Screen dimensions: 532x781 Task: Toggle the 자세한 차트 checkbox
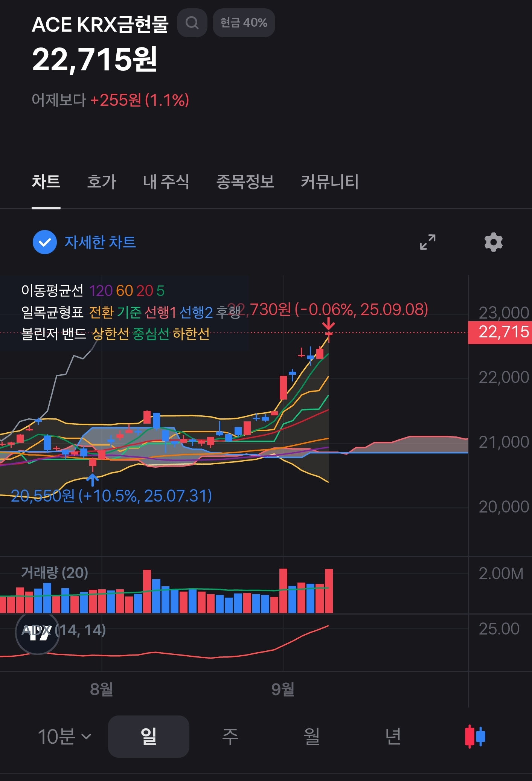pos(45,242)
